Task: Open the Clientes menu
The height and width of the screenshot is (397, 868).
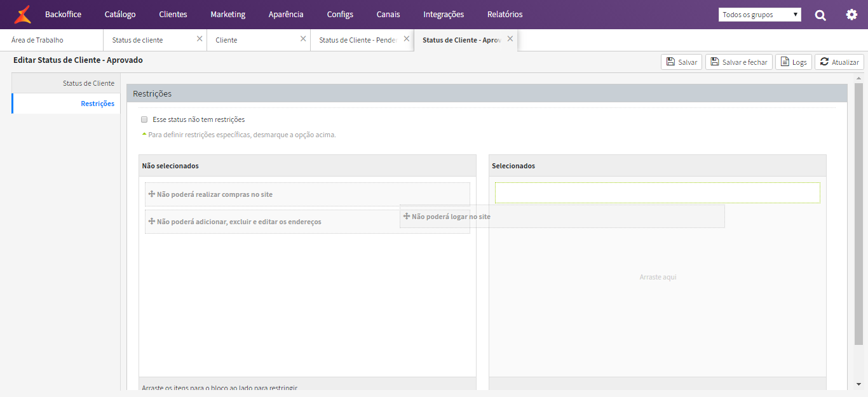Action: [x=173, y=14]
